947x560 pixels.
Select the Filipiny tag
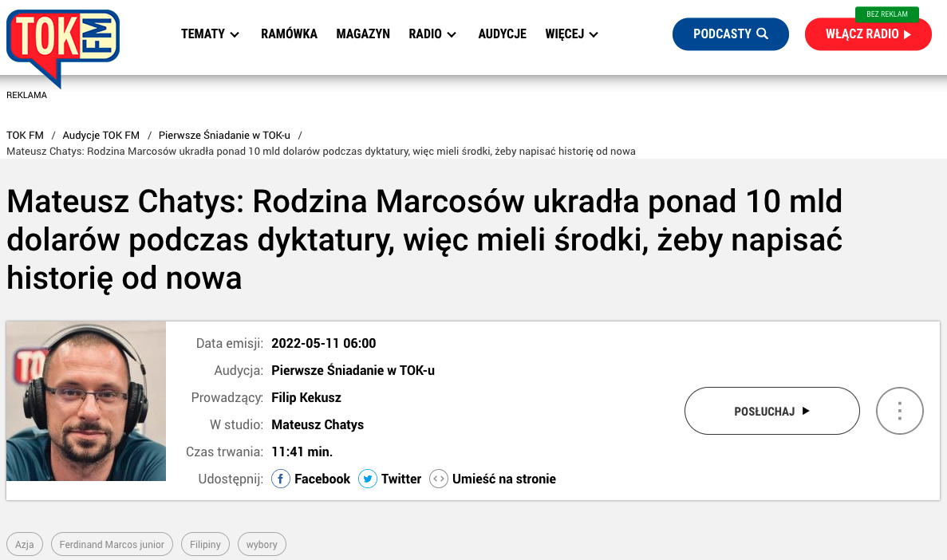click(x=205, y=544)
